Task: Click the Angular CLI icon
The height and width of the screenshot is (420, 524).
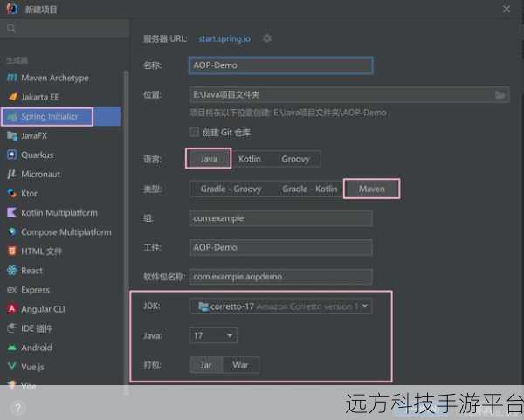Action: (x=12, y=309)
